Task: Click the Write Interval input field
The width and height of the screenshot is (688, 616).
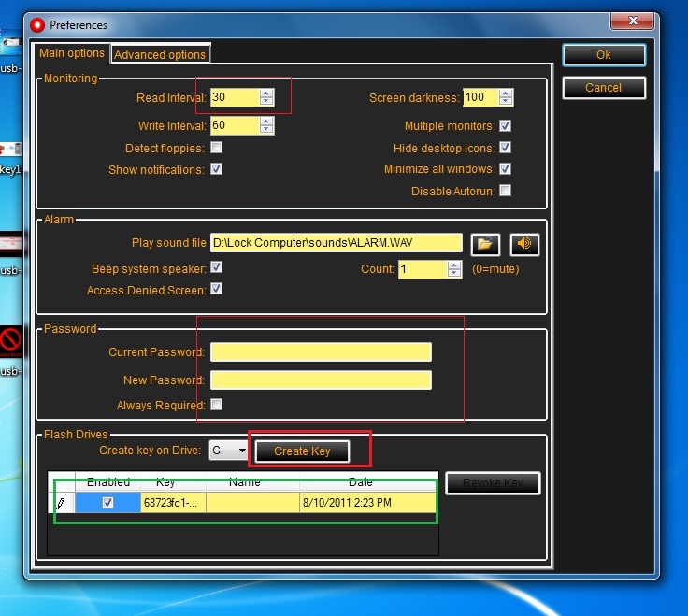Action: pyautogui.click(x=235, y=125)
